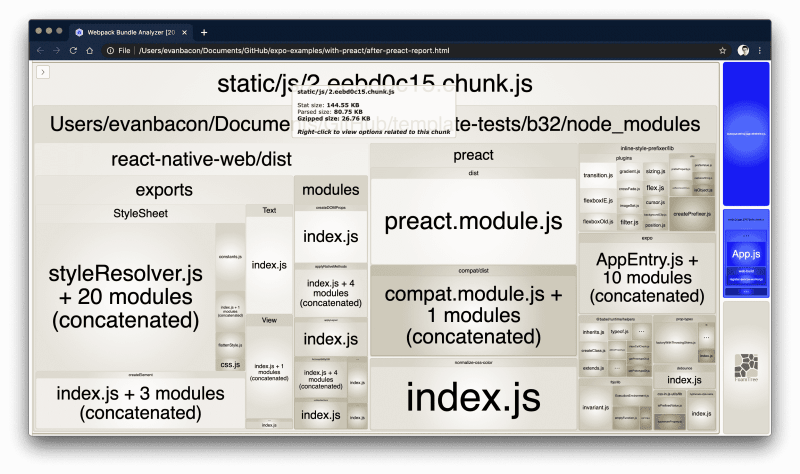The width and height of the screenshot is (800, 474).
Task: Select the large blue chunk block
Action: (x=745, y=134)
